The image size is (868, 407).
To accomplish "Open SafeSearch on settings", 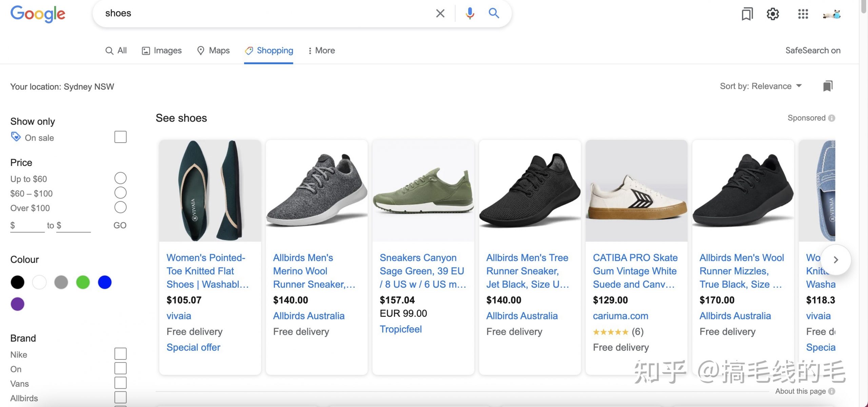I will 813,50.
